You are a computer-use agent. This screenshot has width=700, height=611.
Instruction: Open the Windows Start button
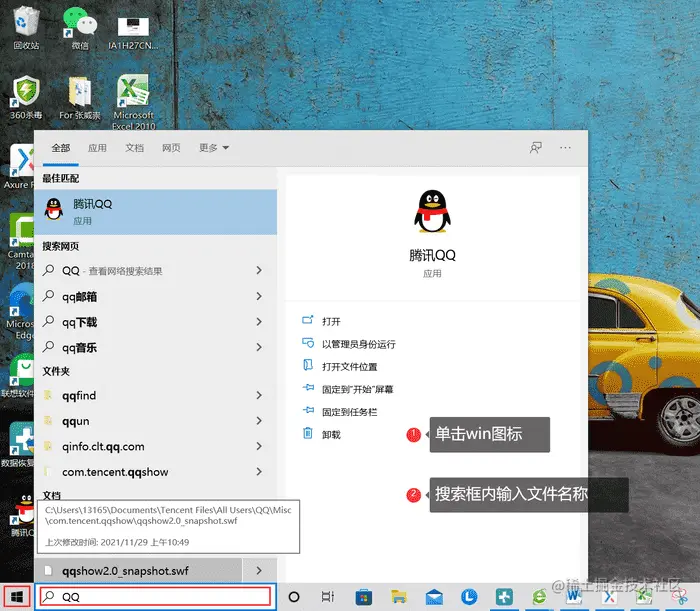[17, 597]
